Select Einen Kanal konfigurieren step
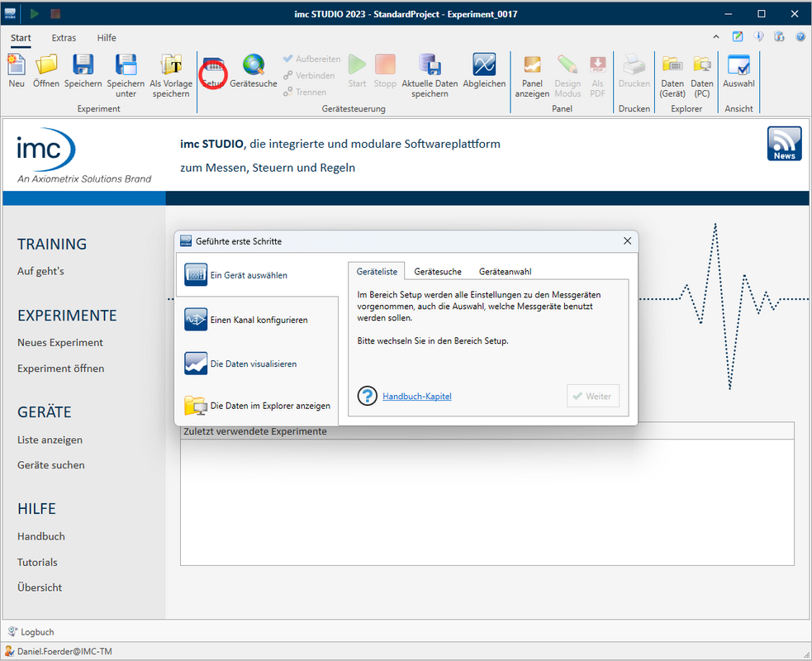The image size is (812, 661). [258, 320]
